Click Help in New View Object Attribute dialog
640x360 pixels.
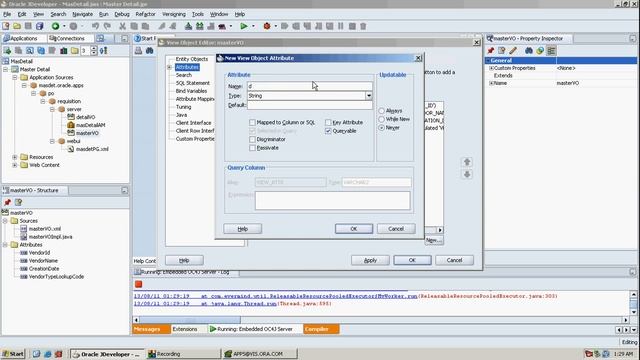click(242, 229)
